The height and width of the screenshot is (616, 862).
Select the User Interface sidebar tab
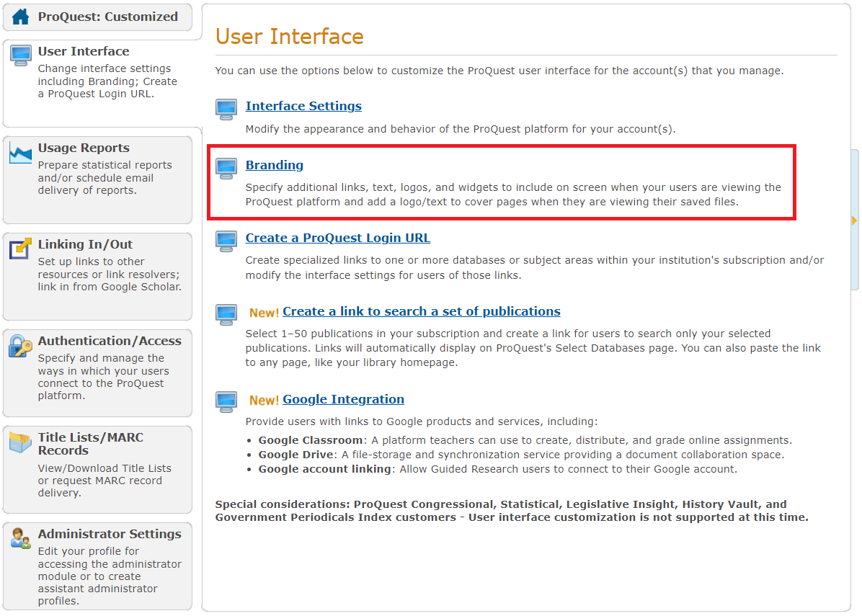click(102, 83)
